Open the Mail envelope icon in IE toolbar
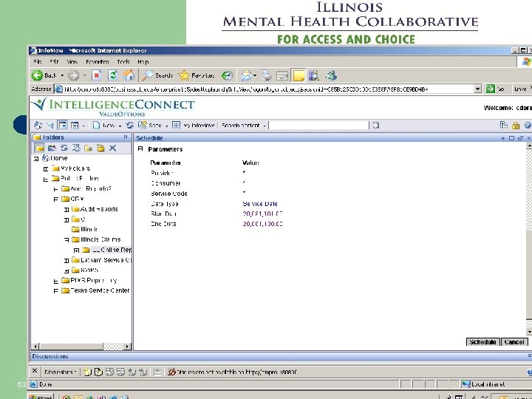 pyautogui.click(x=246, y=75)
